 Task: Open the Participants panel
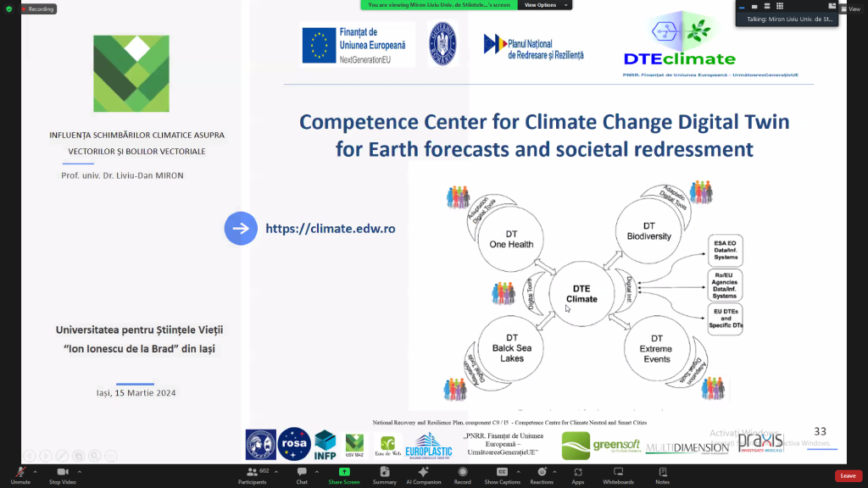(251, 474)
